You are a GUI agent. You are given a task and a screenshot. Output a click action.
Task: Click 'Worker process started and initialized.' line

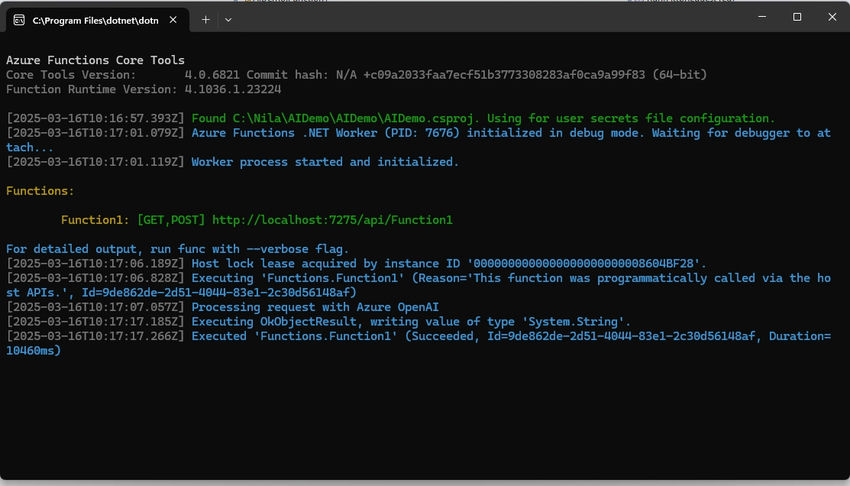click(x=325, y=162)
